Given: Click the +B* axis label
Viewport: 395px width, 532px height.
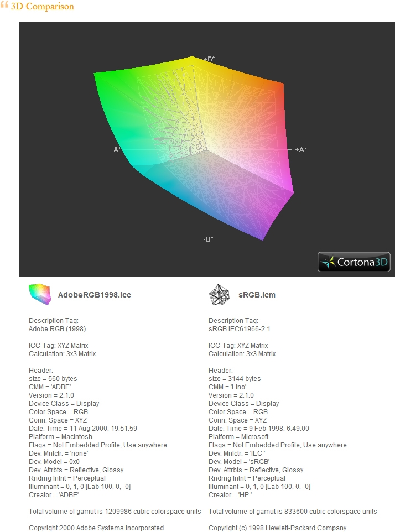Looking at the screenshot, I should coord(209,59).
